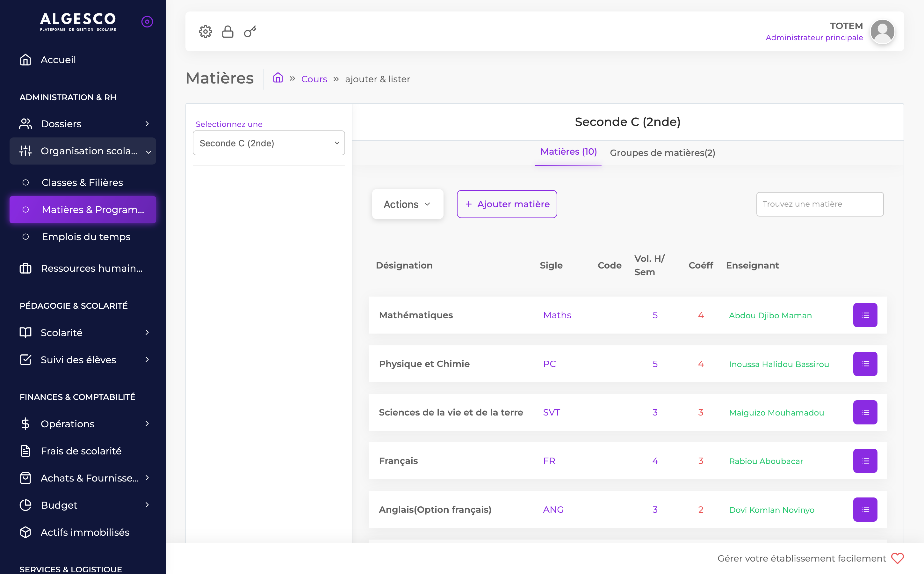
Task: Follow the Cours breadcrumb link
Action: click(x=314, y=79)
